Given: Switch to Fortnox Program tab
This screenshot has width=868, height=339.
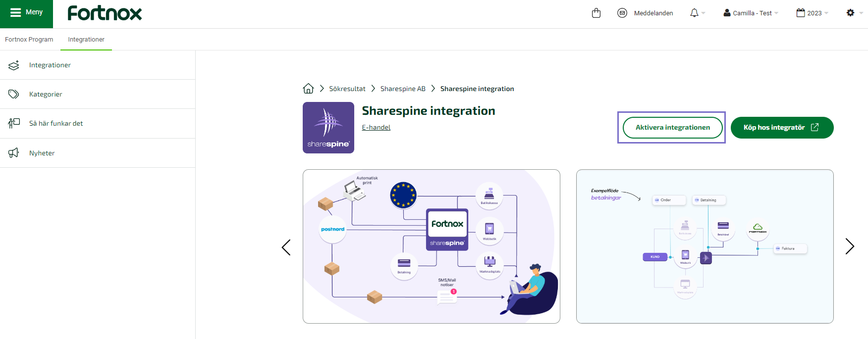Looking at the screenshot, I should 29,40.
